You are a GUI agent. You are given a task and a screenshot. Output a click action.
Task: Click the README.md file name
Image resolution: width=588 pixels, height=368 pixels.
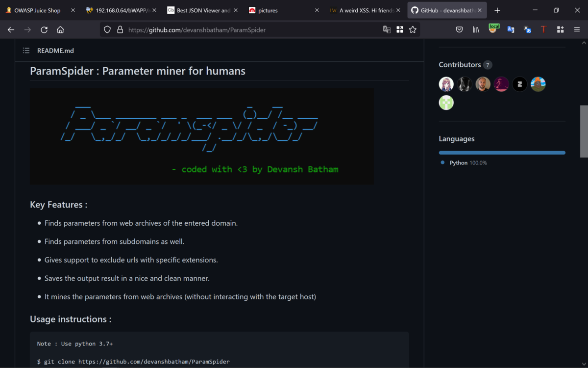click(55, 51)
